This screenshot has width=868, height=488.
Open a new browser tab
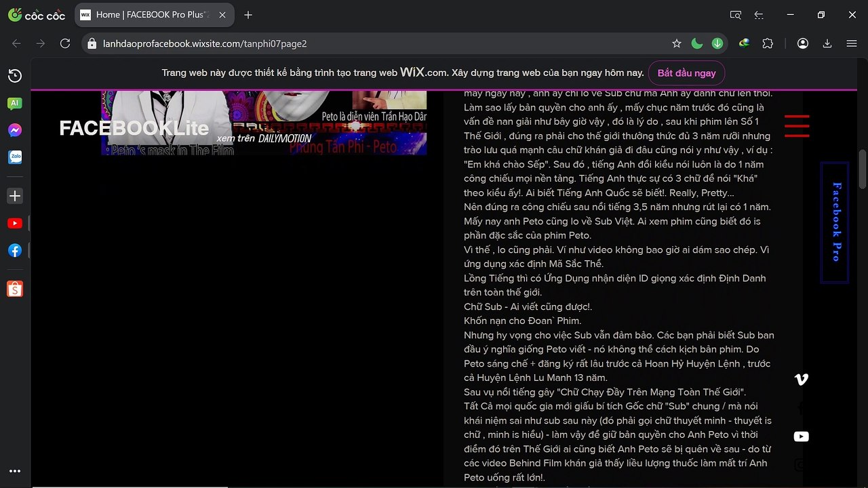click(x=248, y=14)
